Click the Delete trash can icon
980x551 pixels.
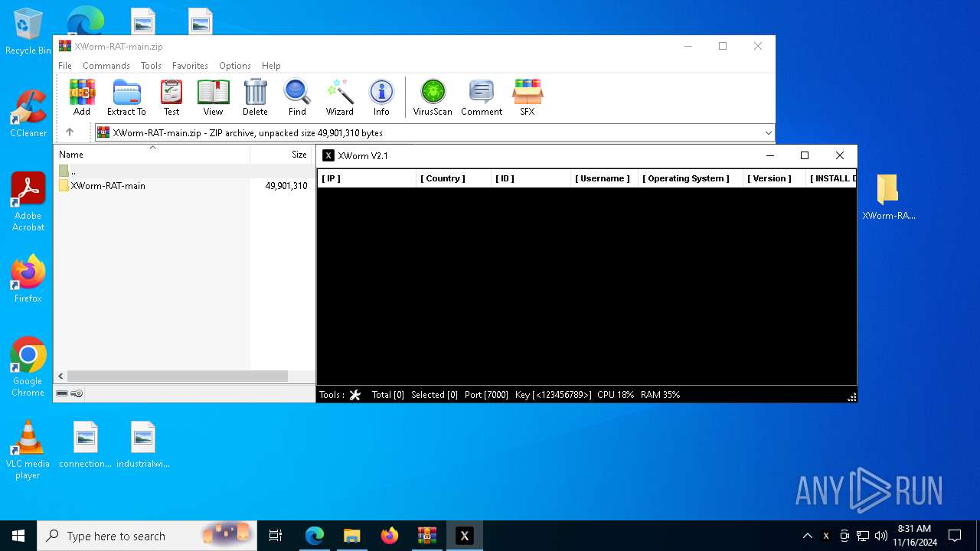click(255, 97)
